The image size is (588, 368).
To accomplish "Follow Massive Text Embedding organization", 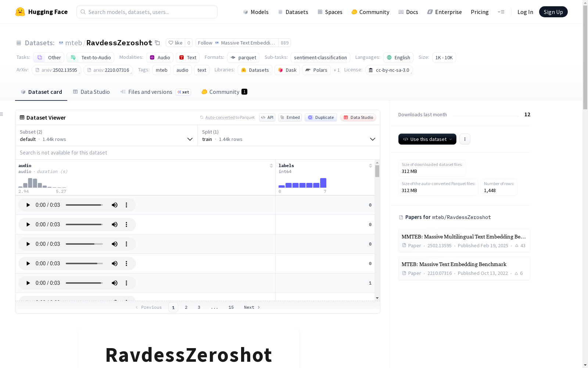I will click(237, 43).
